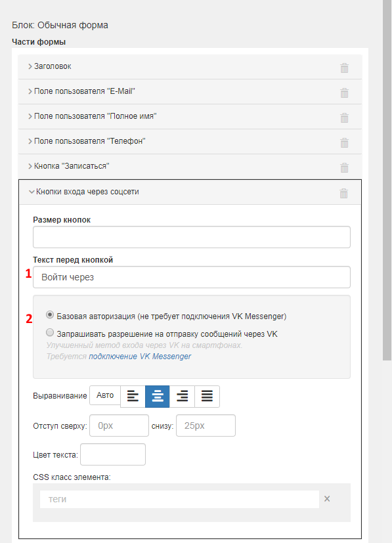This screenshot has width=392, height=543.
Task: Remove the Полное имя field via trash icon
Action: 344,118
